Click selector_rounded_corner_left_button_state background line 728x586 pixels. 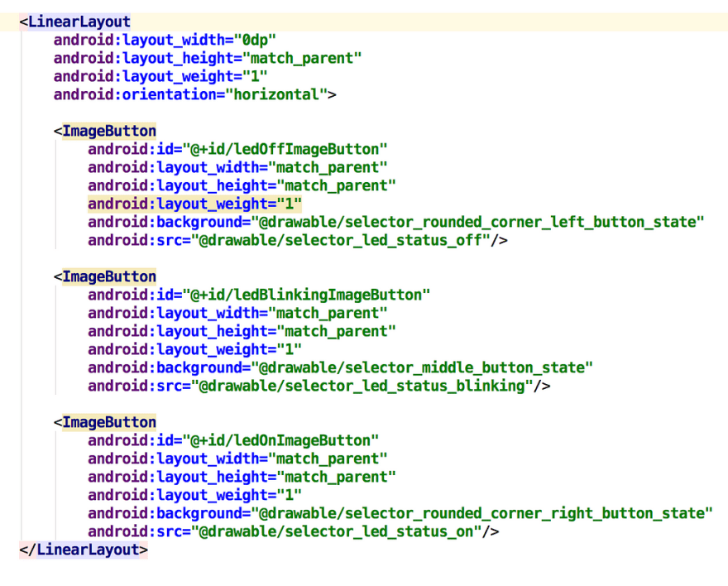coord(396,222)
